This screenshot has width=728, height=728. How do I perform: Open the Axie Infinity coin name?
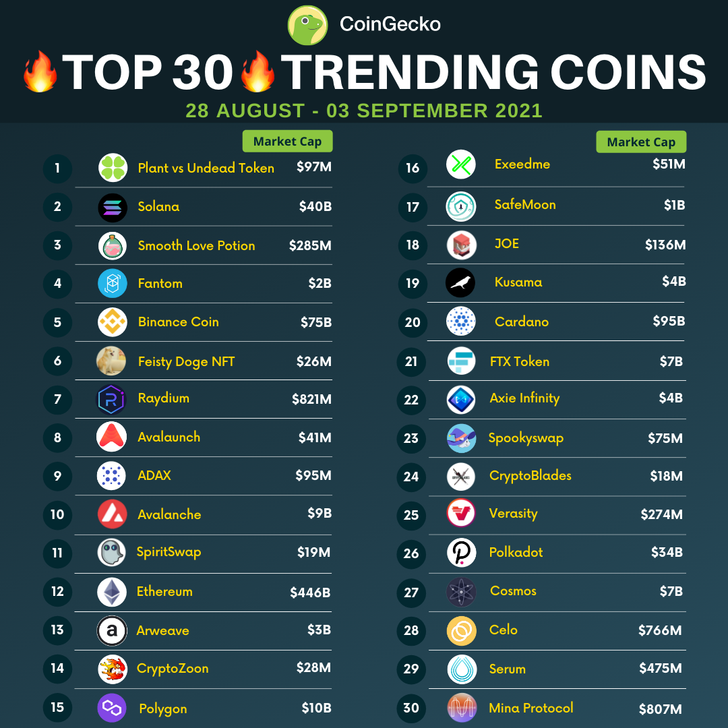pos(524,399)
